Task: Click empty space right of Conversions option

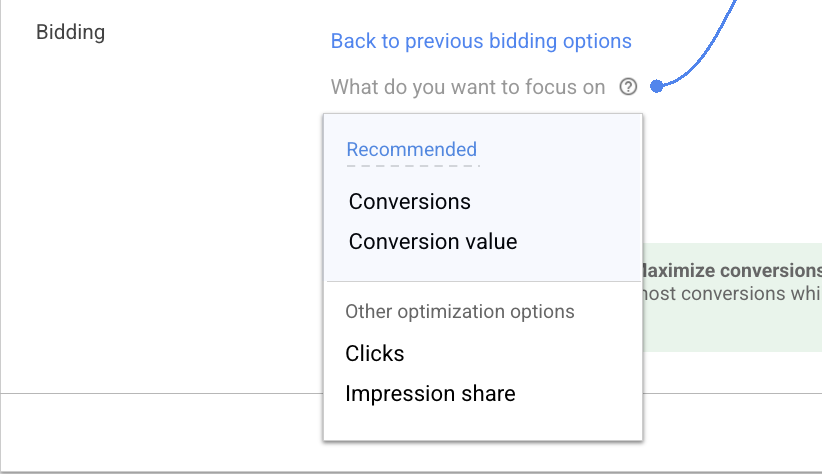Action: [560, 201]
